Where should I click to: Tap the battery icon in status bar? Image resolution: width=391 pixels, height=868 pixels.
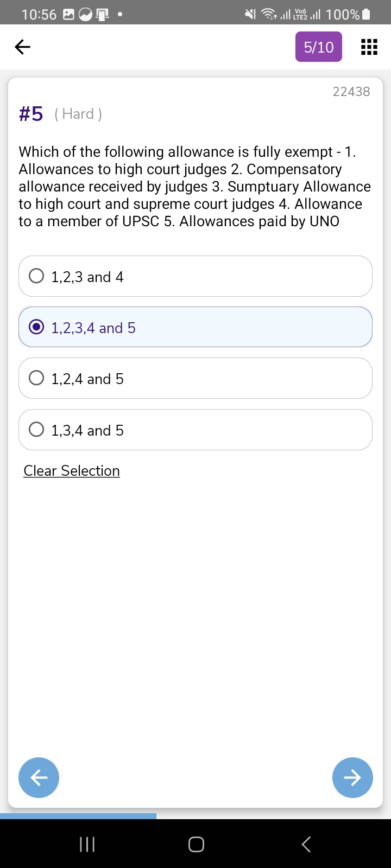point(367,14)
